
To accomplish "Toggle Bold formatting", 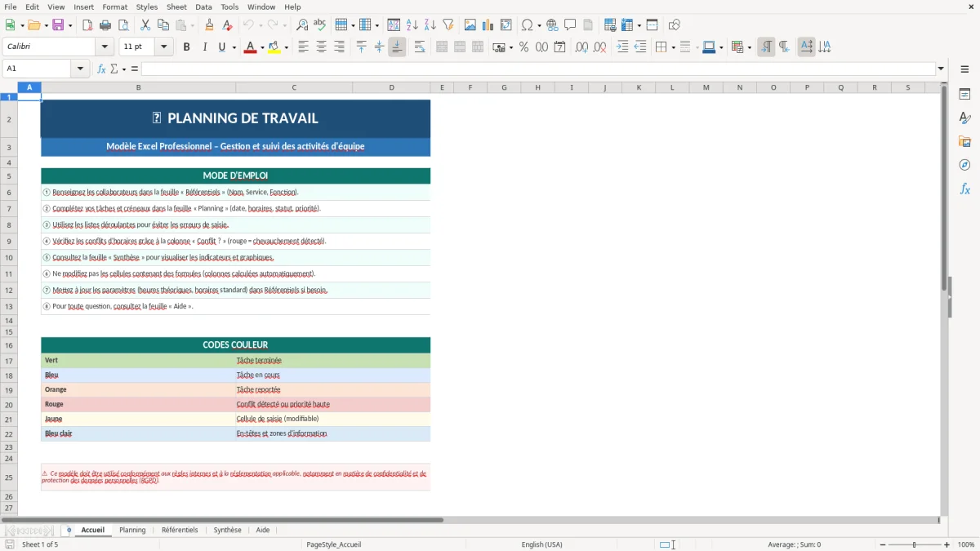I will tap(187, 47).
